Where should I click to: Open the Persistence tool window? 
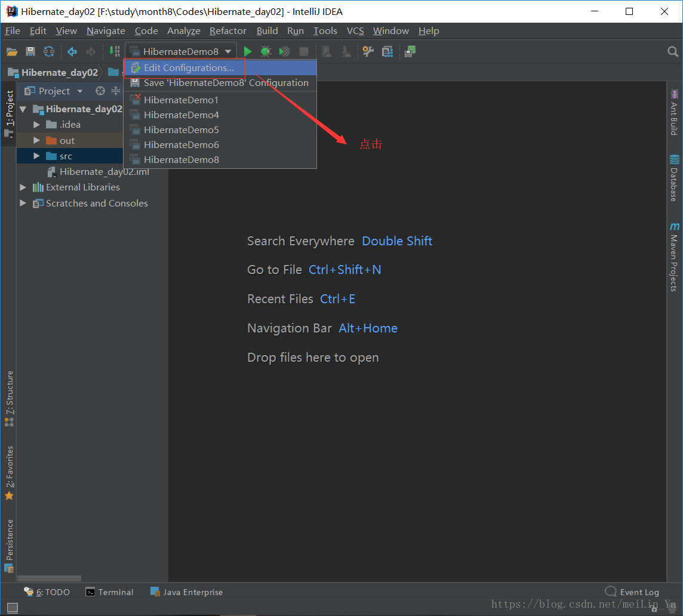pos(9,546)
